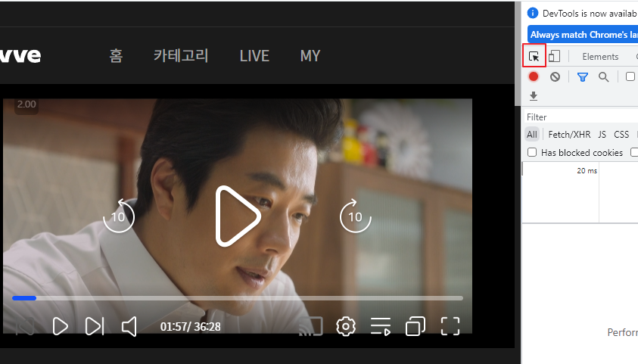638x364 pixels.
Task: Toggle checkbox next to the search icon
Action: click(x=630, y=76)
